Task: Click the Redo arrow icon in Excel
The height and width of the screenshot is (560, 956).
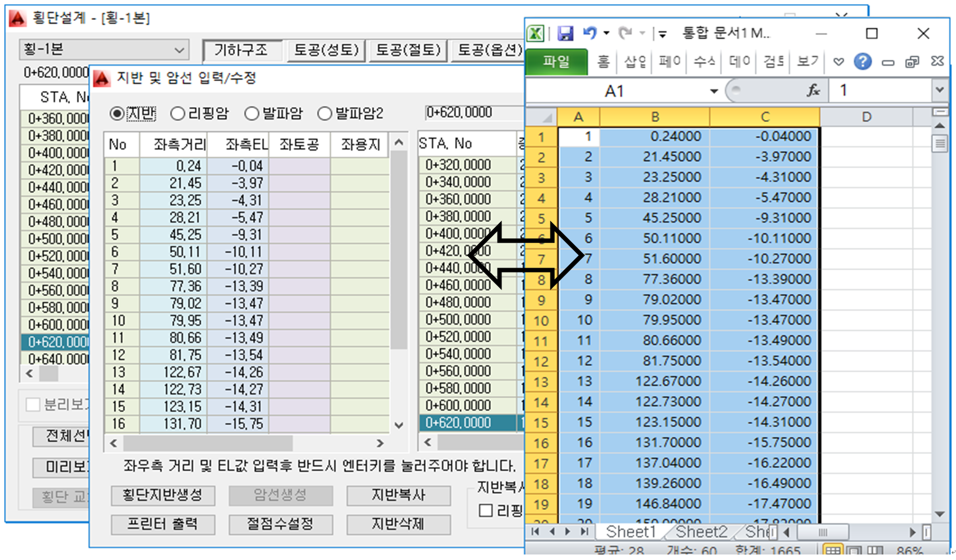Action: point(625,33)
